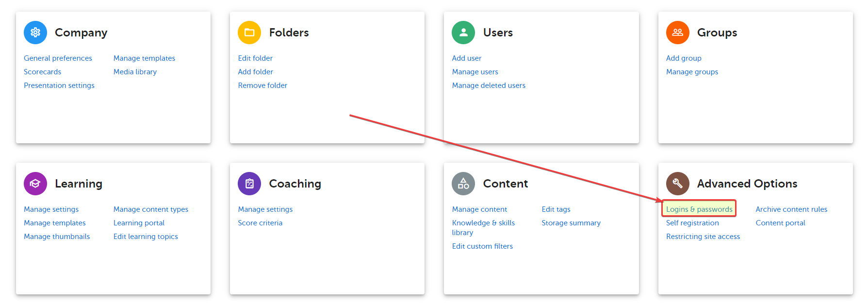Click Add group link

[x=684, y=58]
